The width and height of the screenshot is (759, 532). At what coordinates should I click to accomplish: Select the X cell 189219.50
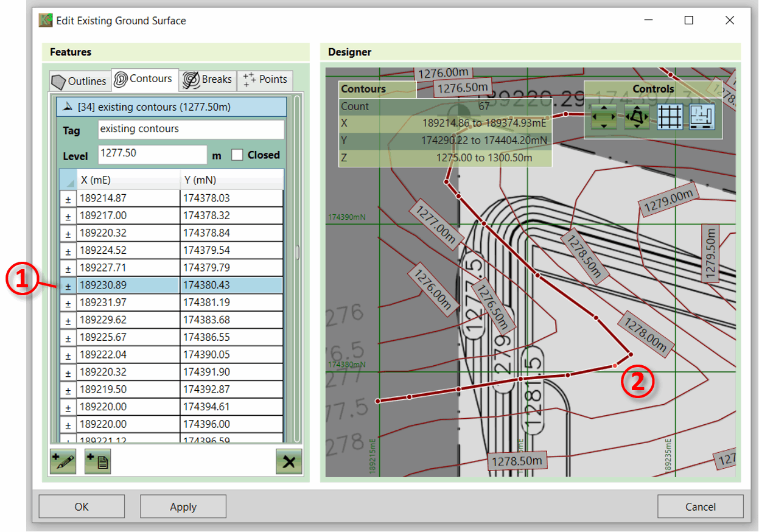[128, 390]
